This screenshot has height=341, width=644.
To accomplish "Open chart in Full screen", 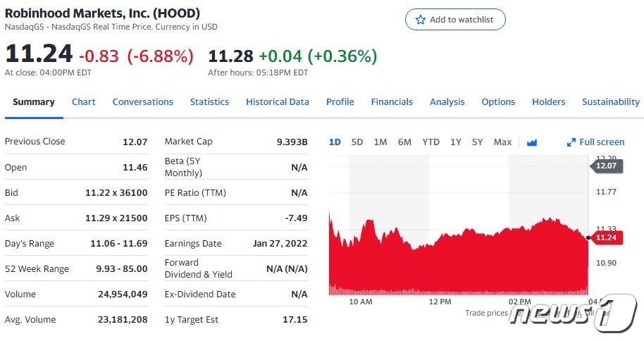I will [601, 142].
